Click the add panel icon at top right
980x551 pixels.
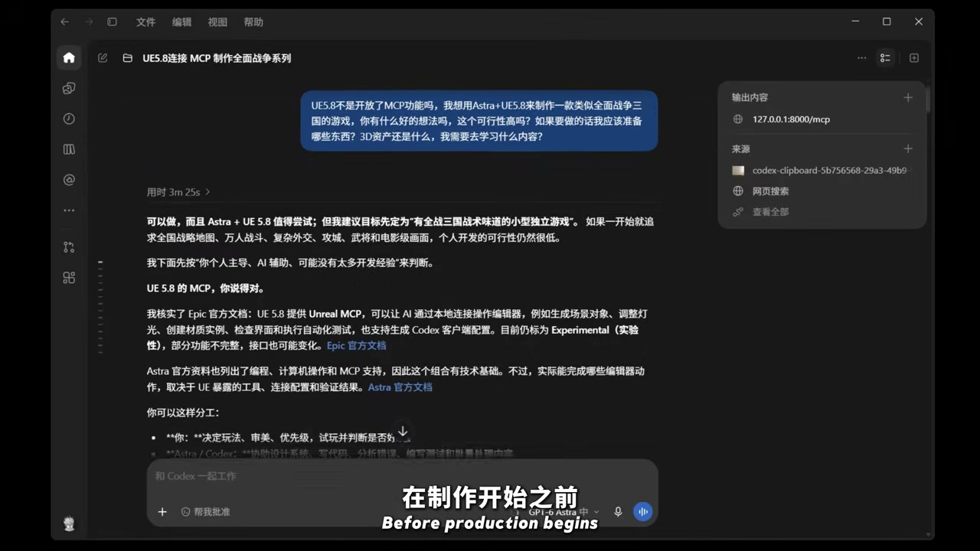[913, 58]
